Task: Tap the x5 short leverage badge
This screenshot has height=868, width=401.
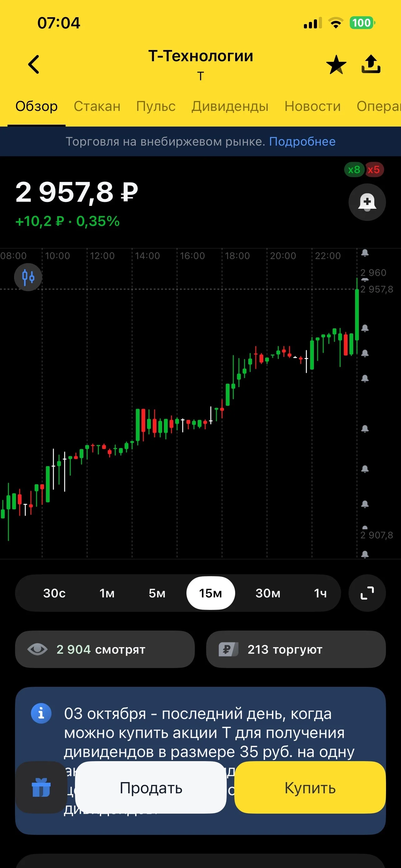Action: click(x=374, y=169)
